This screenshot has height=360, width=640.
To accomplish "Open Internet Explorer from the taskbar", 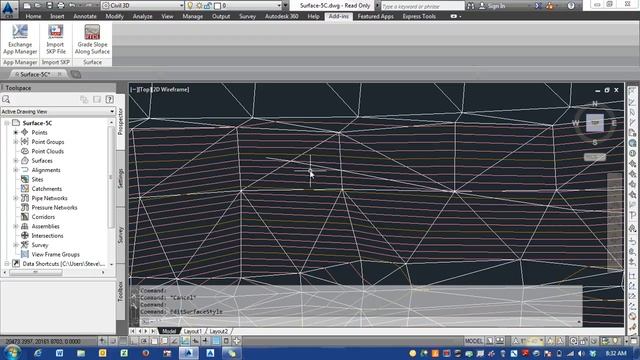I will [x=38, y=353].
